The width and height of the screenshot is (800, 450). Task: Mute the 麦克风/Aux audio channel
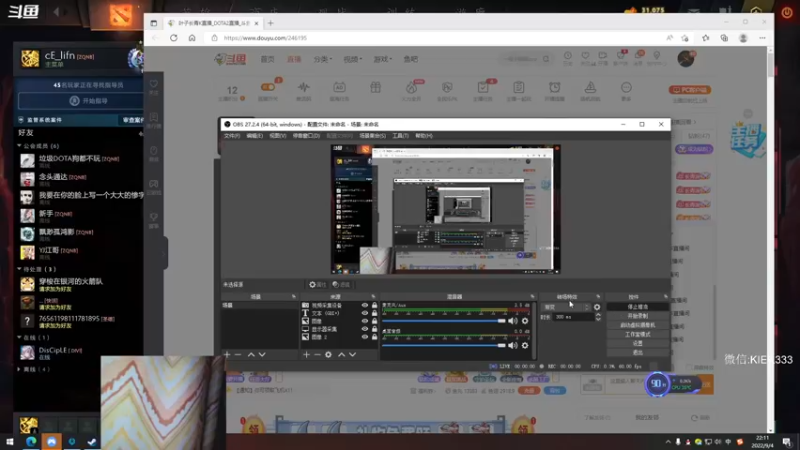(513, 321)
